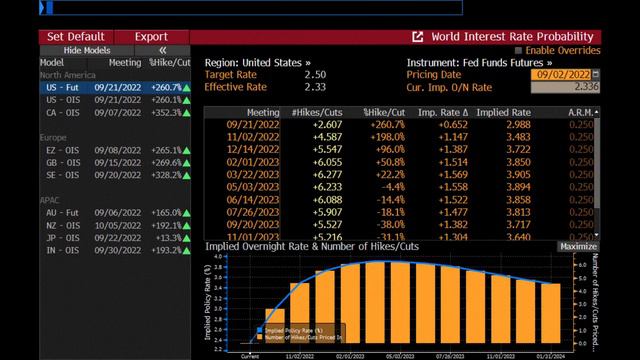Click green up arrow on CA - OIS row
640x360 pixels.
(187, 113)
